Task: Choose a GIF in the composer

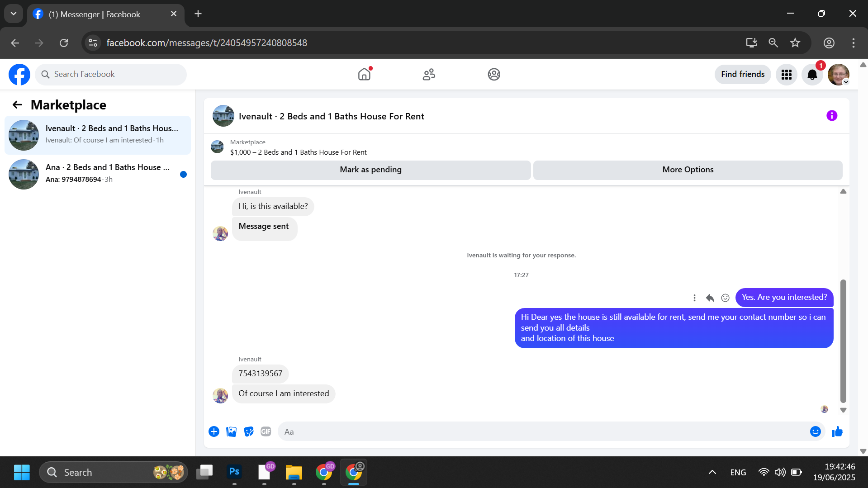Action: point(266,431)
